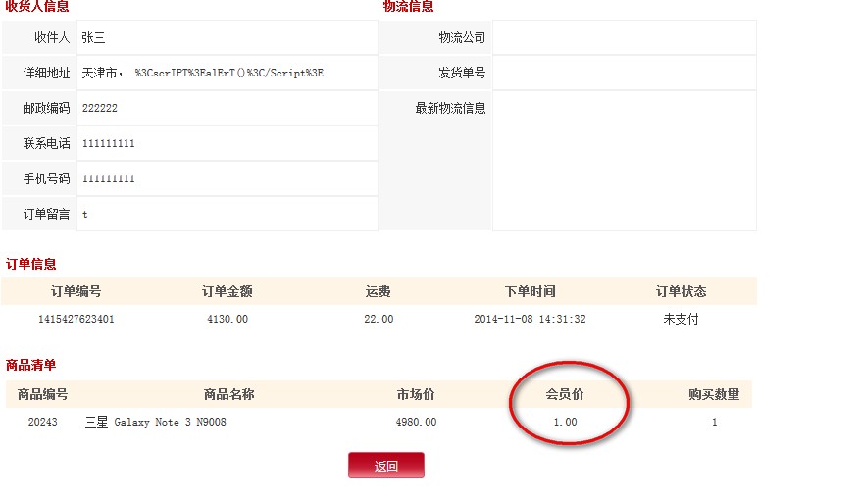Click the empty 物流公司 value cell
Viewport: 859px width, 504px height.
pos(625,37)
